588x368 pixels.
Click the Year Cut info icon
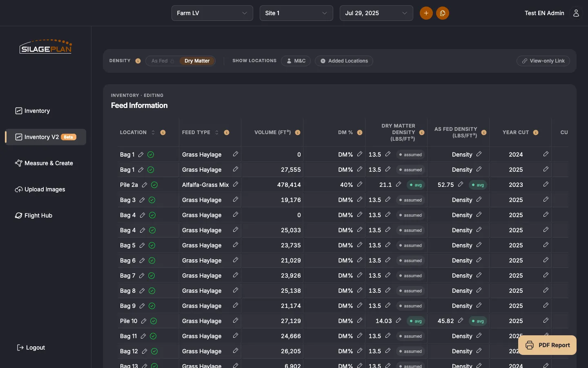tap(536, 132)
